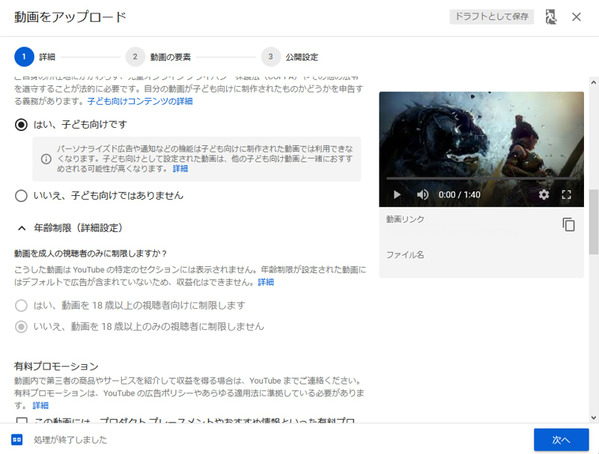This screenshot has width=599, height=454.
Task: Collapse the 年齢制限(詳細設定) section
Action: click(x=22, y=228)
